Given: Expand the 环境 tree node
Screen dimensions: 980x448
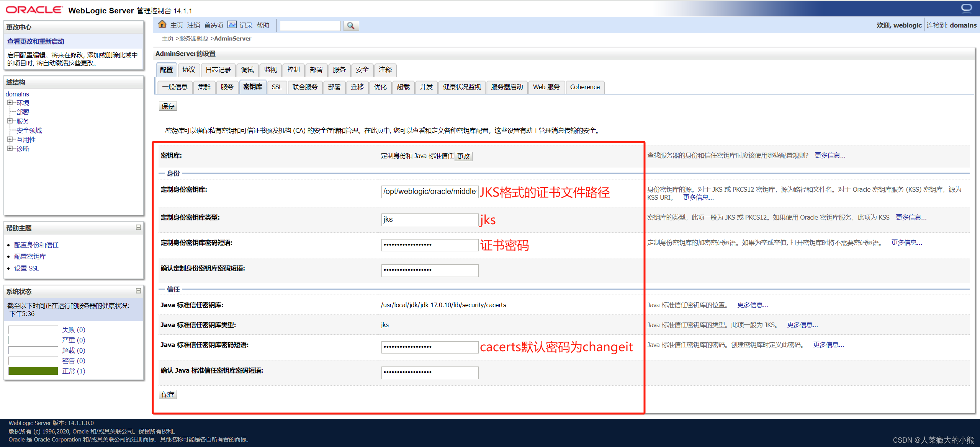Looking at the screenshot, I should (10, 102).
